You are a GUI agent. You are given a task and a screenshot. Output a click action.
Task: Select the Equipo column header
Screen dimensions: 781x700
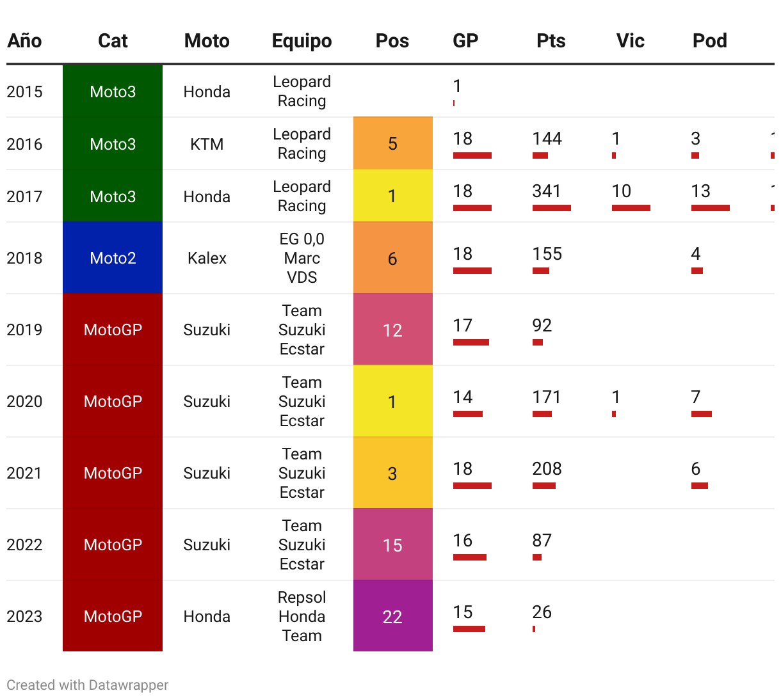click(302, 41)
